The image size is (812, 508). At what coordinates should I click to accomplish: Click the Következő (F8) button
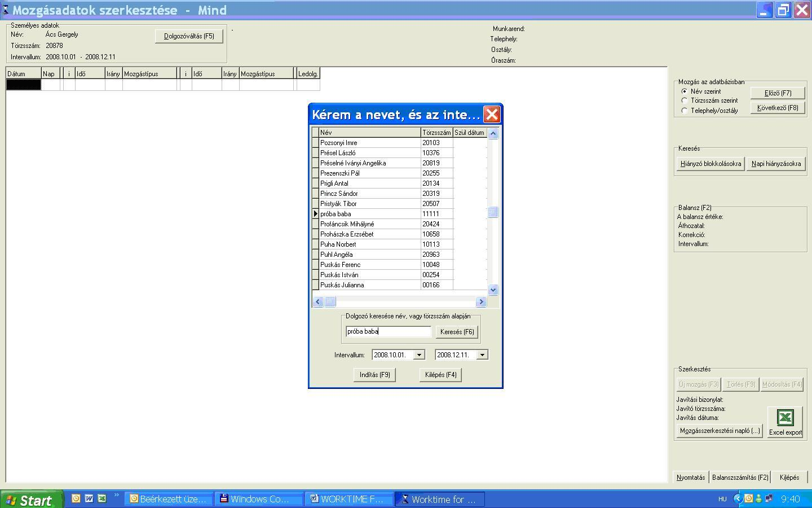point(778,108)
